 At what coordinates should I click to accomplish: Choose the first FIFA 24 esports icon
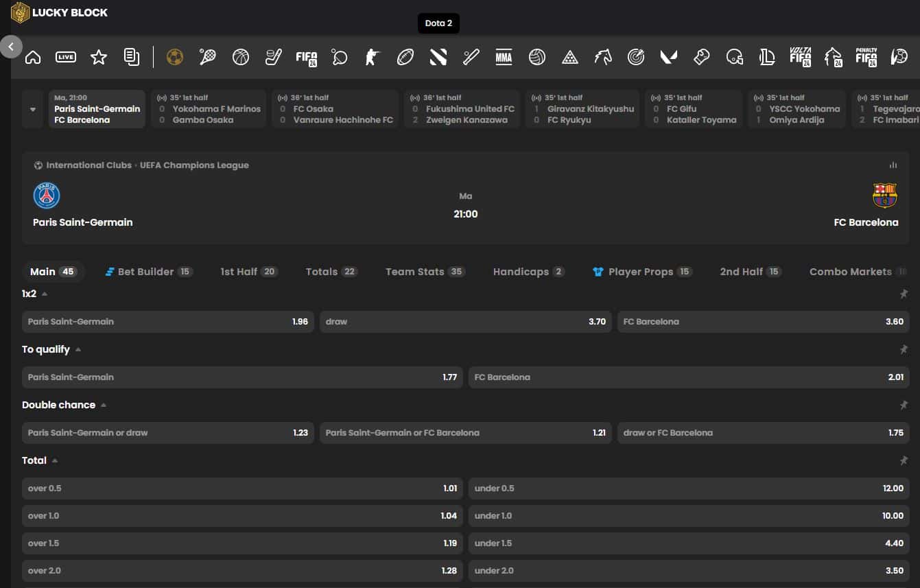coord(307,58)
